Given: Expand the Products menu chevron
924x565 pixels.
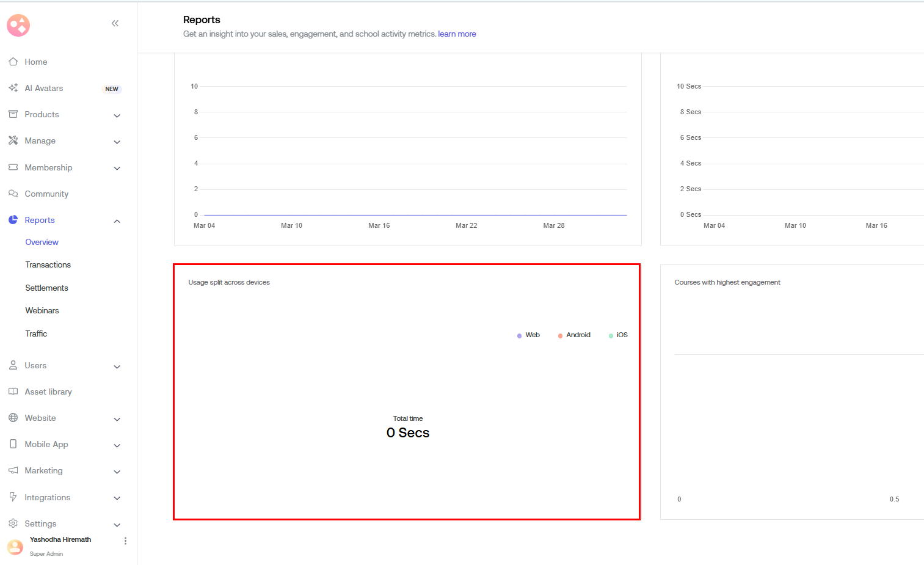Looking at the screenshot, I should pyautogui.click(x=117, y=115).
